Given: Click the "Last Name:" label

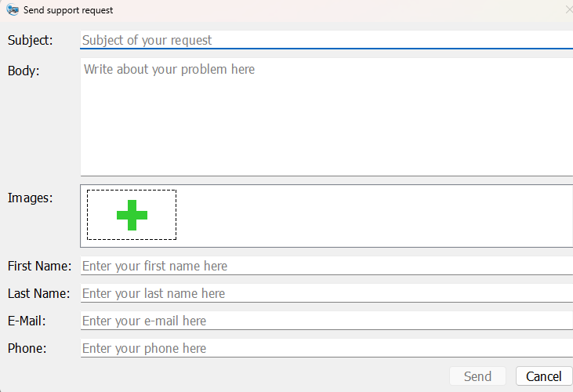Looking at the screenshot, I should 39,293.
